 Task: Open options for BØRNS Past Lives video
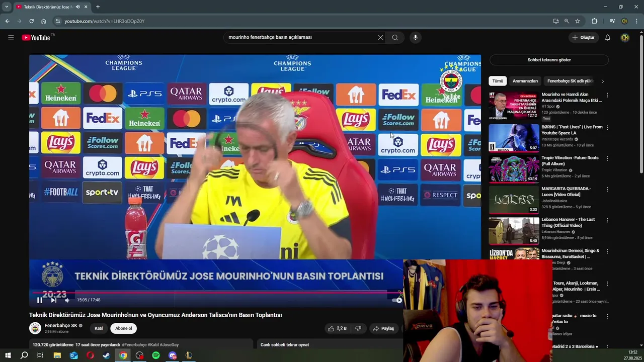point(607,128)
